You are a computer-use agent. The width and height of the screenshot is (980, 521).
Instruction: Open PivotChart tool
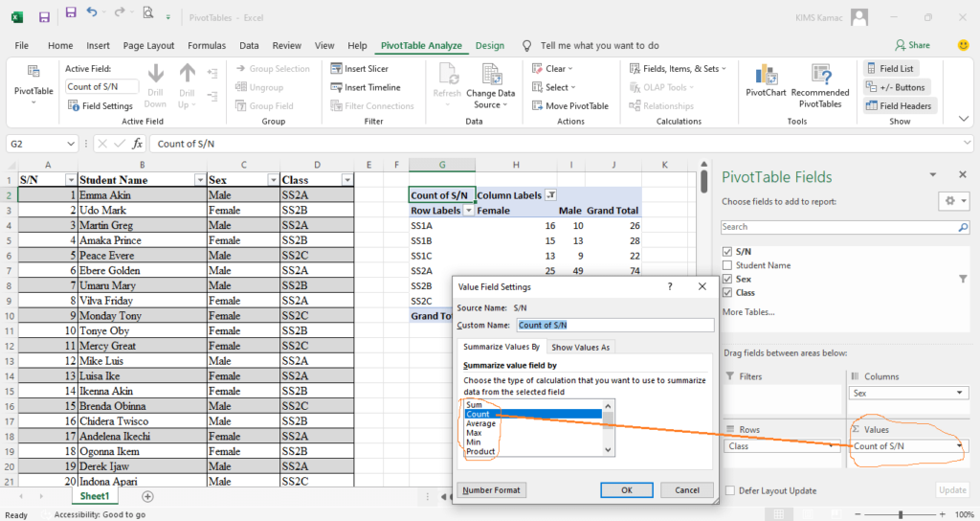(x=766, y=80)
